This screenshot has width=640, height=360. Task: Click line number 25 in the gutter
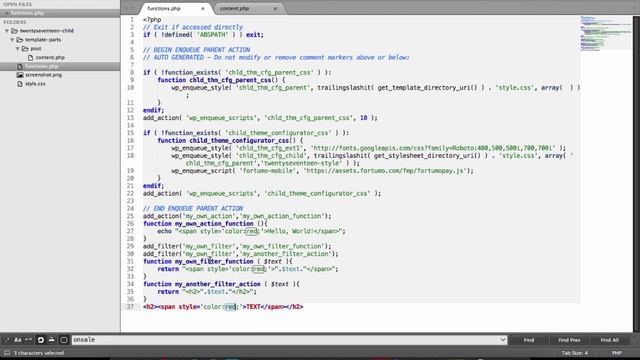pyautogui.click(x=130, y=216)
